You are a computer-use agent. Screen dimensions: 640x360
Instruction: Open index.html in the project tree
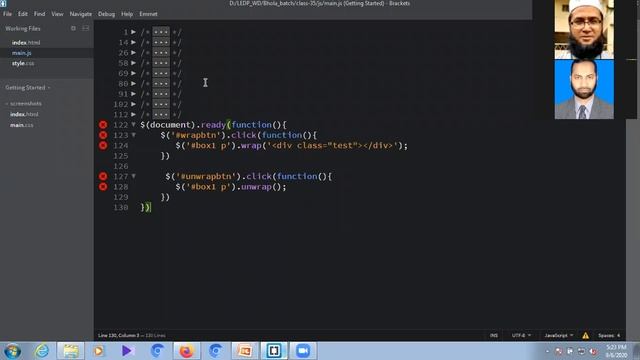pos(24,114)
